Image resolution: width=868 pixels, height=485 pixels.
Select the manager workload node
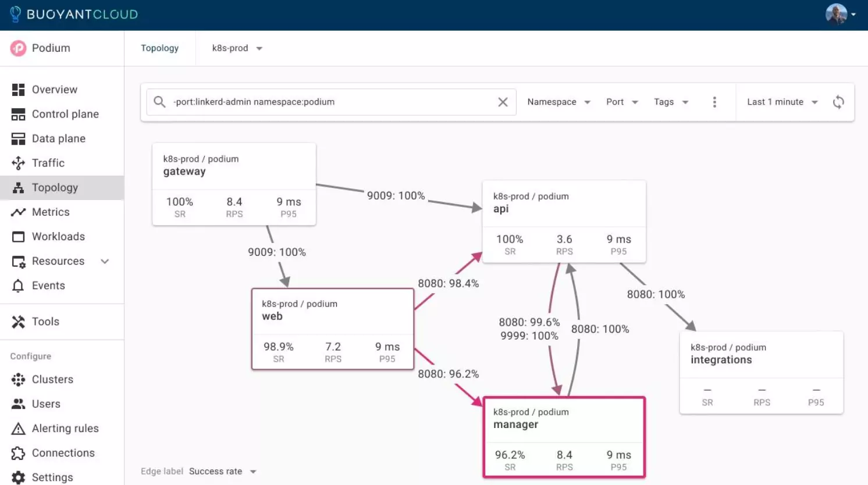[x=564, y=437]
